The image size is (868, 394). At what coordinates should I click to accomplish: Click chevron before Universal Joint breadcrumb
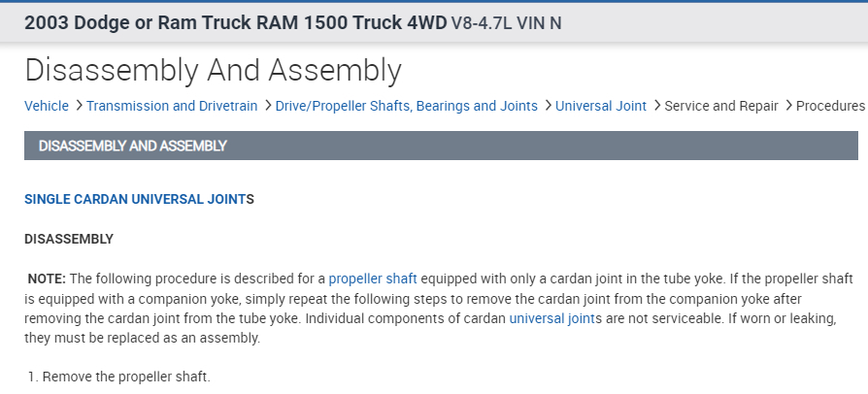547,106
